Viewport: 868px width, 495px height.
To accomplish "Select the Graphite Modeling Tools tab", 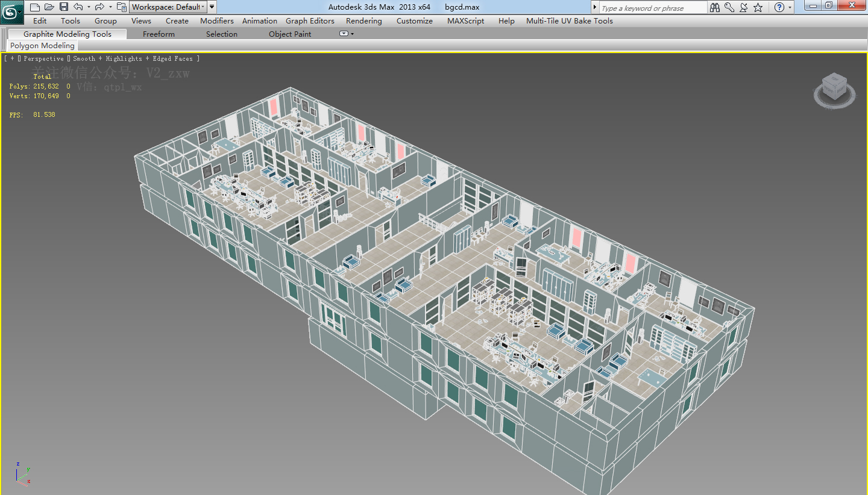I will pos(68,34).
